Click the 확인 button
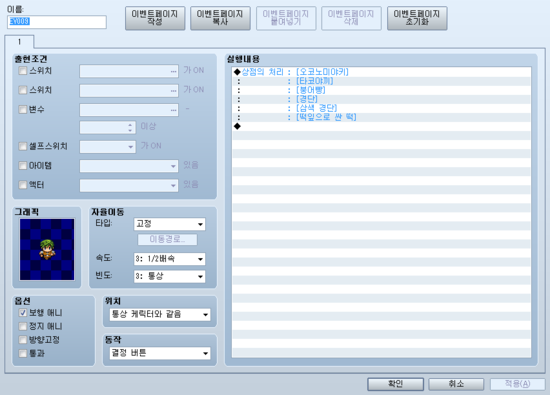Image resolution: width=550 pixels, height=395 pixels. click(395, 384)
